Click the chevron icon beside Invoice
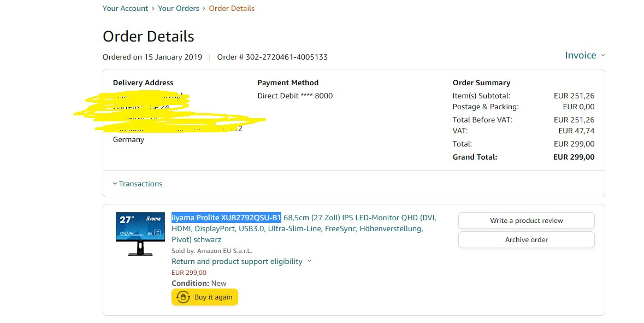Image resolution: width=644 pixels, height=323 pixels. pyautogui.click(x=603, y=55)
